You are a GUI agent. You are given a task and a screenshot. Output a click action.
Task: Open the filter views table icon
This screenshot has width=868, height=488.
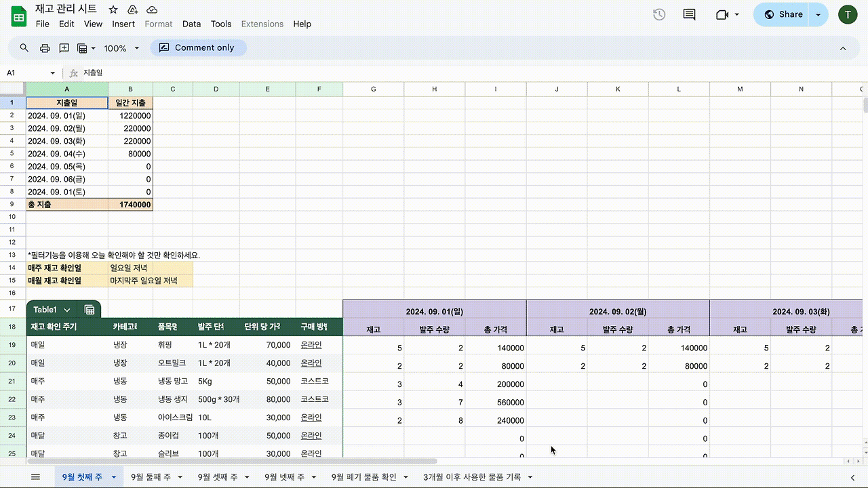pos(82,48)
